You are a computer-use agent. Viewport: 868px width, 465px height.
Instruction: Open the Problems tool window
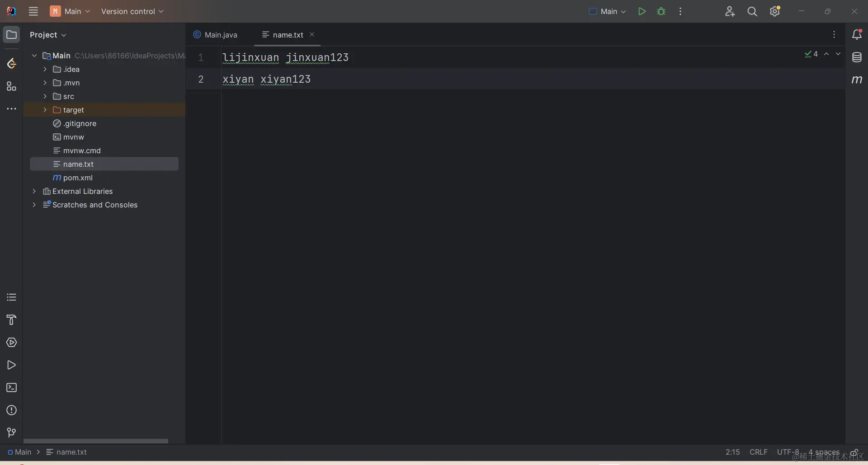pos(12,410)
